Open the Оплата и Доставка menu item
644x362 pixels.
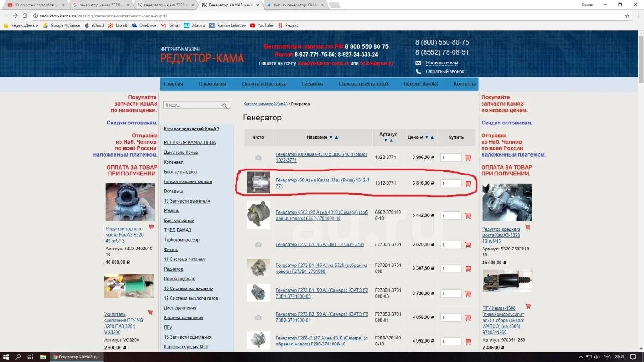[x=264, y=84]
